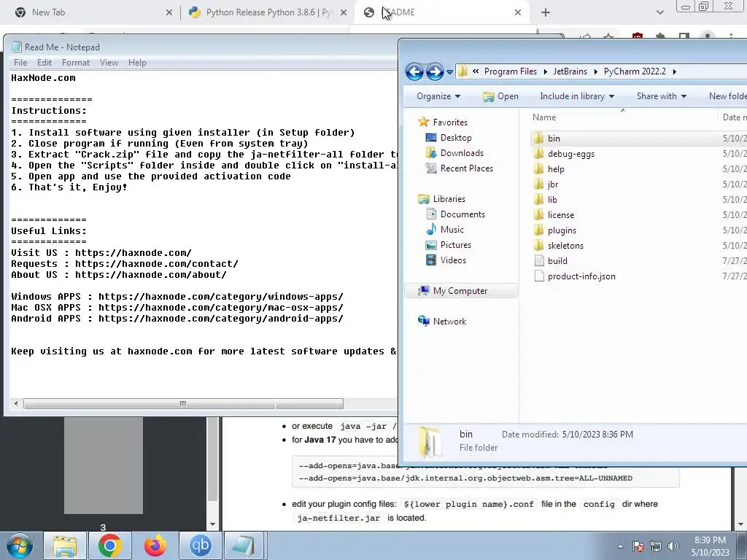The image size is (747, 560).
Task: Select JetBrains in the address breadcrumb
Action: 570,71
